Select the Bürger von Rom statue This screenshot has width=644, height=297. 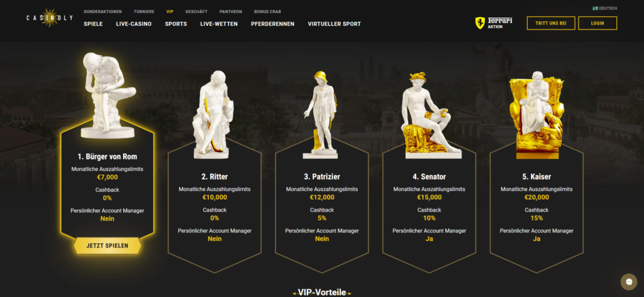point(107,95)
